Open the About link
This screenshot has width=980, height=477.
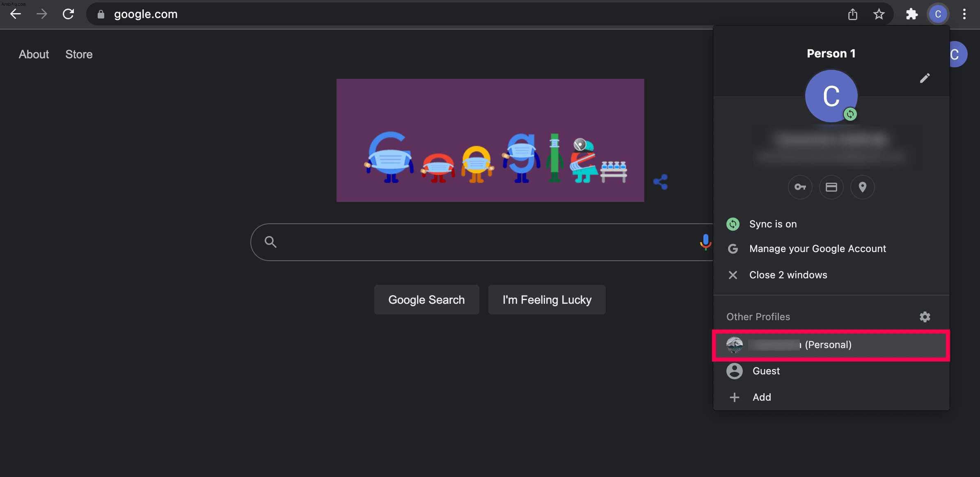point(34,54)
